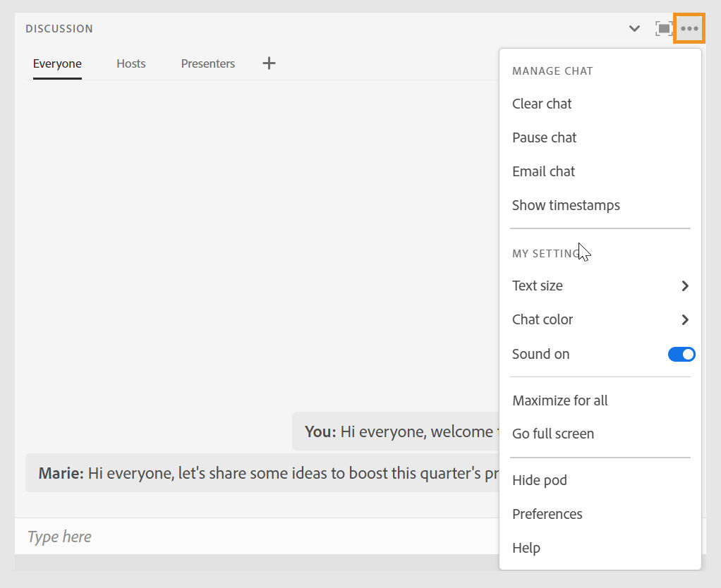
Task: Choose Pause chat option
Action: pyautogui.click(x=544, y=137)
